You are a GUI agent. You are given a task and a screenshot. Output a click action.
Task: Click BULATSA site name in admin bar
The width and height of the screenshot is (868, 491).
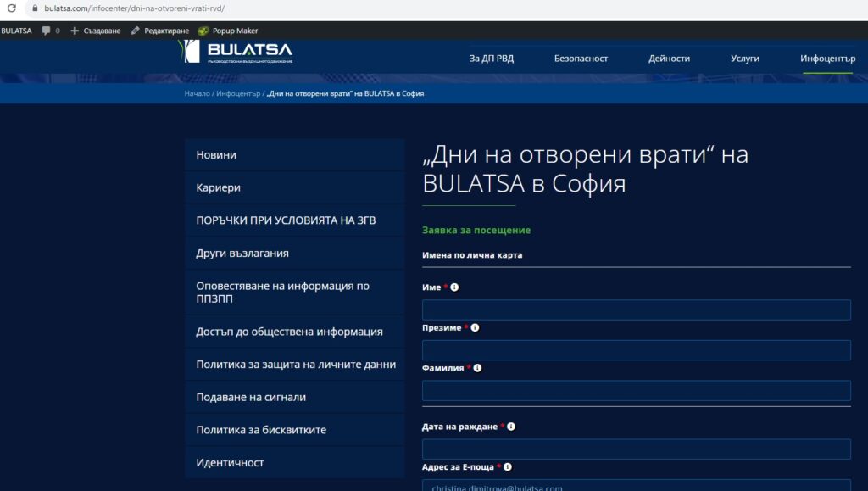[x=16, y=31]
